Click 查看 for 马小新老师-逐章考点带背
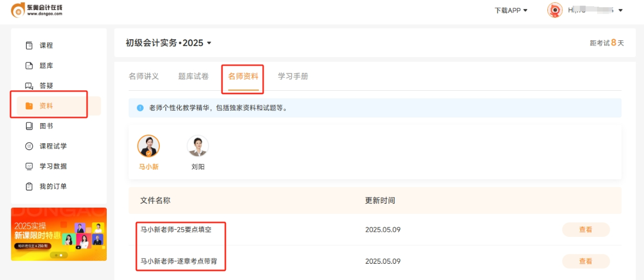The height and width of the screenshot is (280, 644). click(x=585, y=261)
